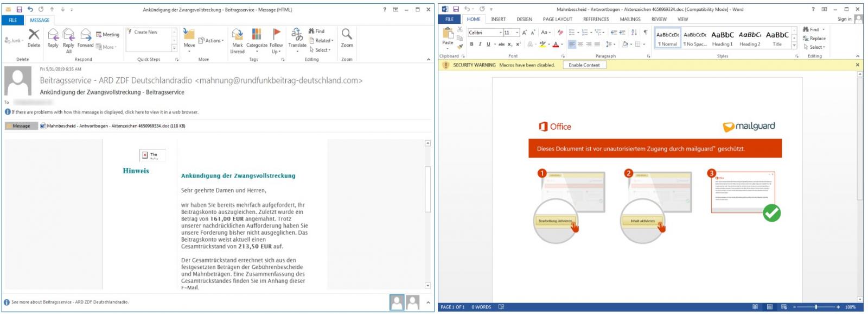Click Delete in the Outlook message ribbon
This screenshot has width=868, height=314.
point(34,39)
